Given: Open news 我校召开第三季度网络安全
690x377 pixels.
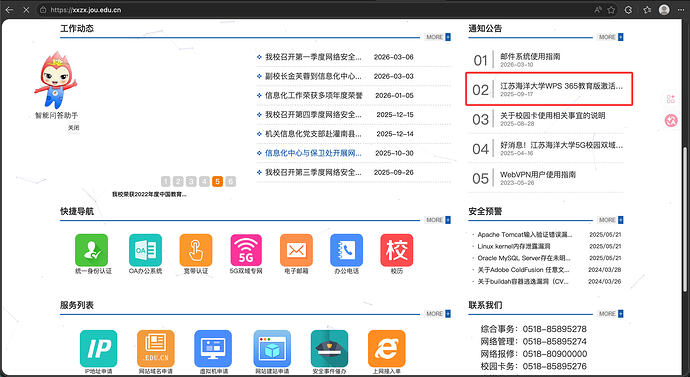Looking at the screenshot, I should pyautogui.click(x=313, y=172).
